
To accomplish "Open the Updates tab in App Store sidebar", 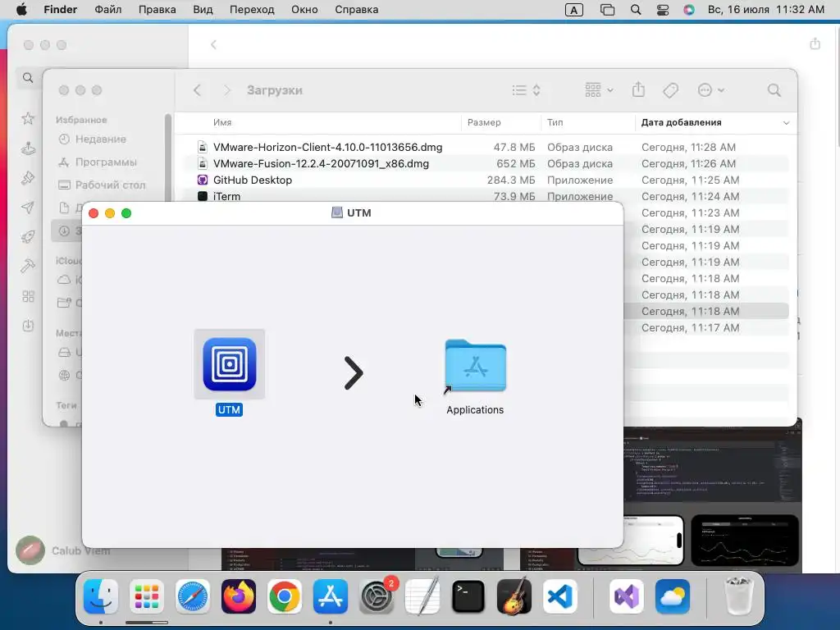I will (28, 325).
